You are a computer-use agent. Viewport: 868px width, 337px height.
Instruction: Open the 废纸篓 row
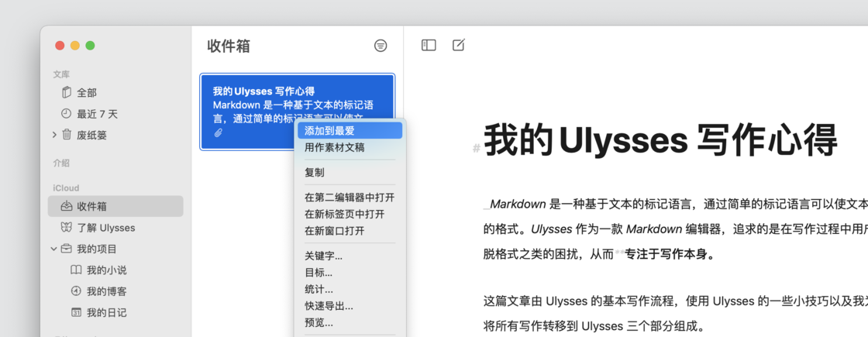coord(115,135)
